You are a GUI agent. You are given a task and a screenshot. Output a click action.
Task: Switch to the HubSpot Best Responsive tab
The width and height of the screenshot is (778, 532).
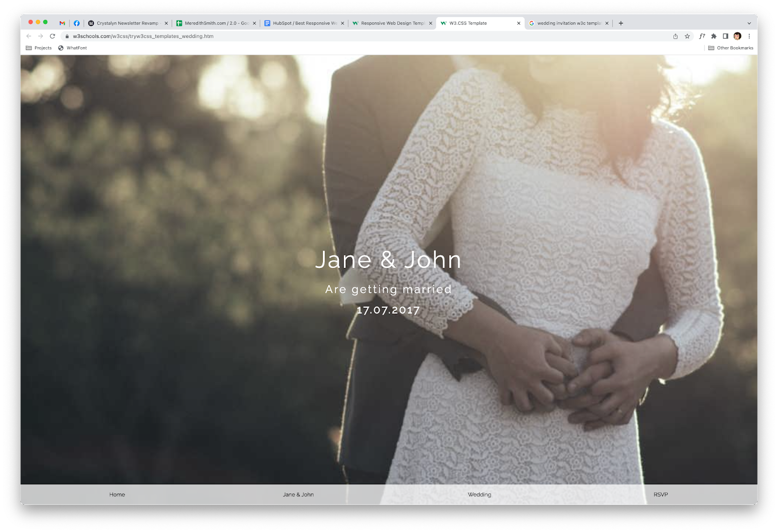coord(304,23)
